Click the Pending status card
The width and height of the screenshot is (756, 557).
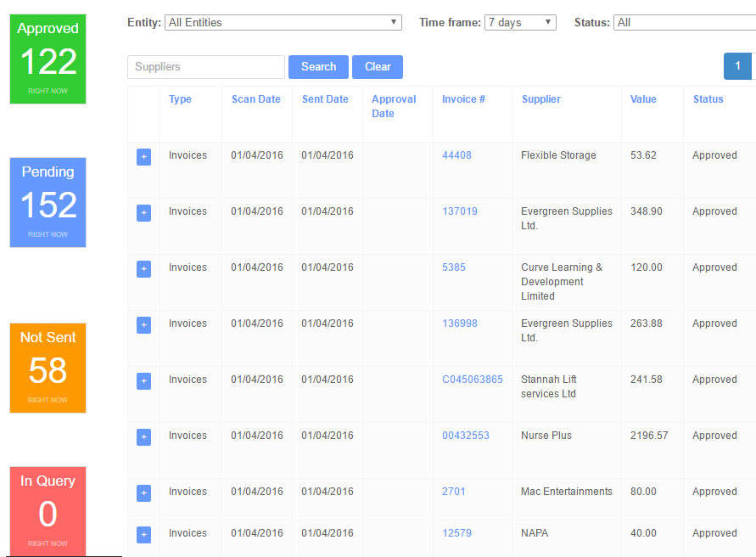tap(48, 202)
